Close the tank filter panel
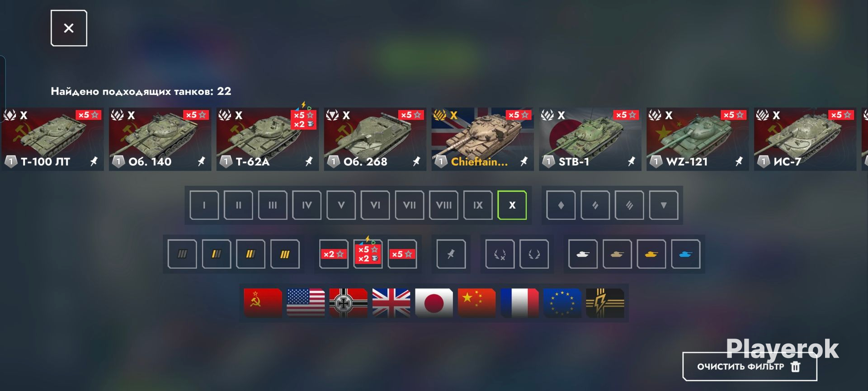 (x=69, y=28)
